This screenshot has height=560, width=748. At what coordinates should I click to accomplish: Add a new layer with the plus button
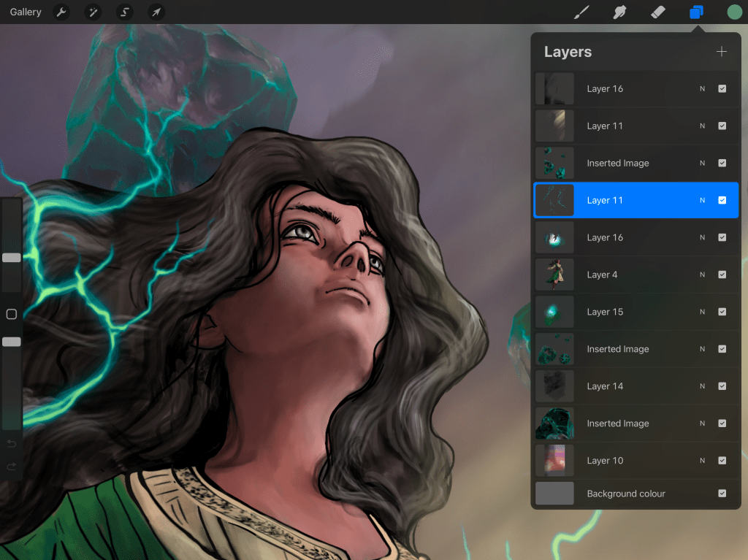pos(722,51)
